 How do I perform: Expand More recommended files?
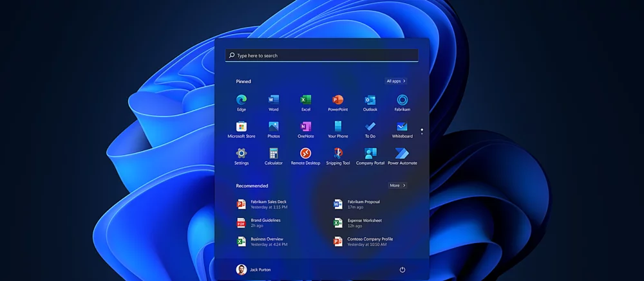click(397, 185)
